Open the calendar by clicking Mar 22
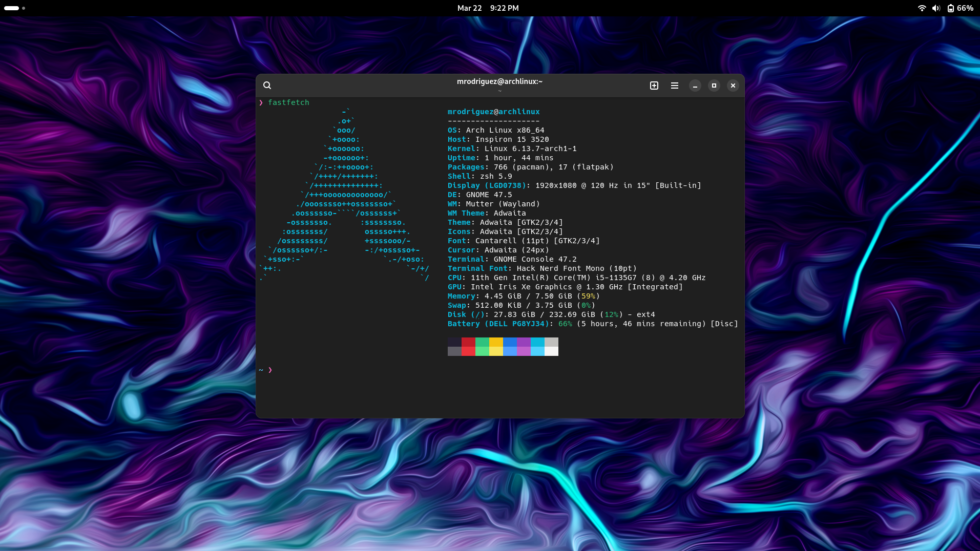Viewport: 980px width, 551px height. [469, 8]
